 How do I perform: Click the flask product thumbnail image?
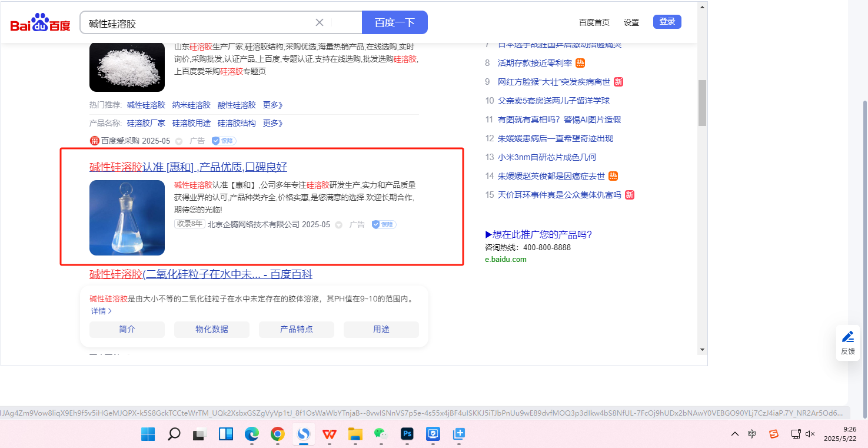coord(127,218)
